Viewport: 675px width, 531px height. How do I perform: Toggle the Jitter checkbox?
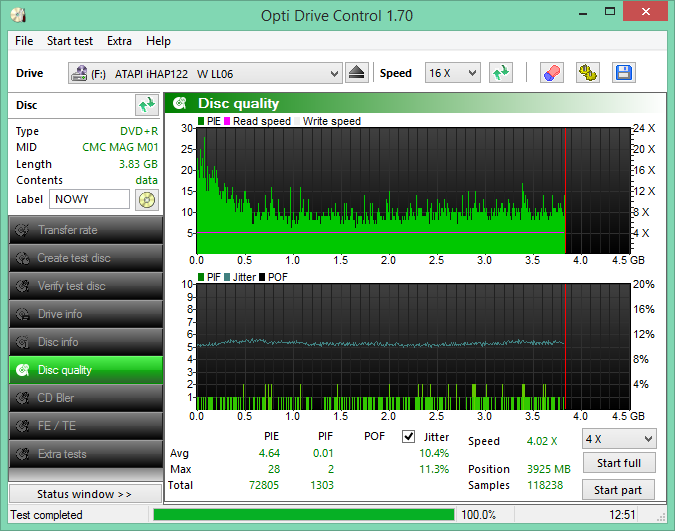[408, 437]
